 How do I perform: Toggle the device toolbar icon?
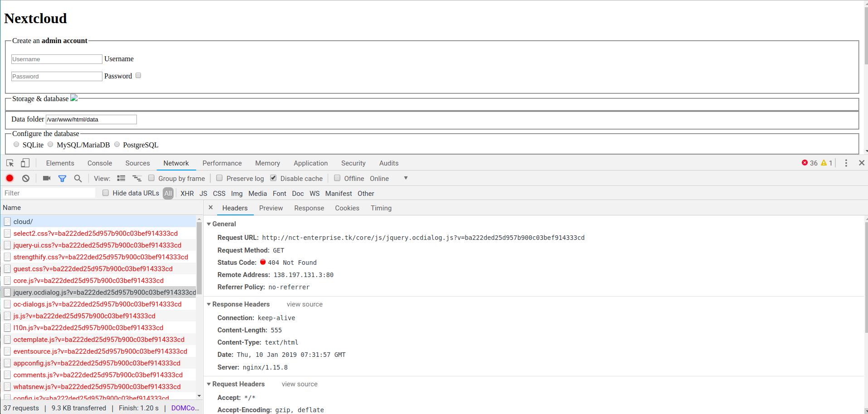click(x=25, y=162)
